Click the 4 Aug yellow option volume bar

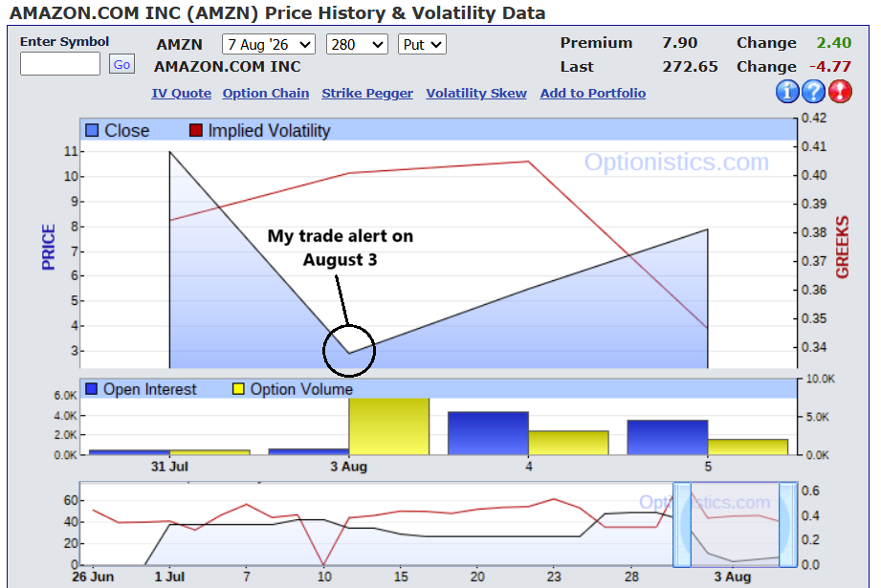568,443
